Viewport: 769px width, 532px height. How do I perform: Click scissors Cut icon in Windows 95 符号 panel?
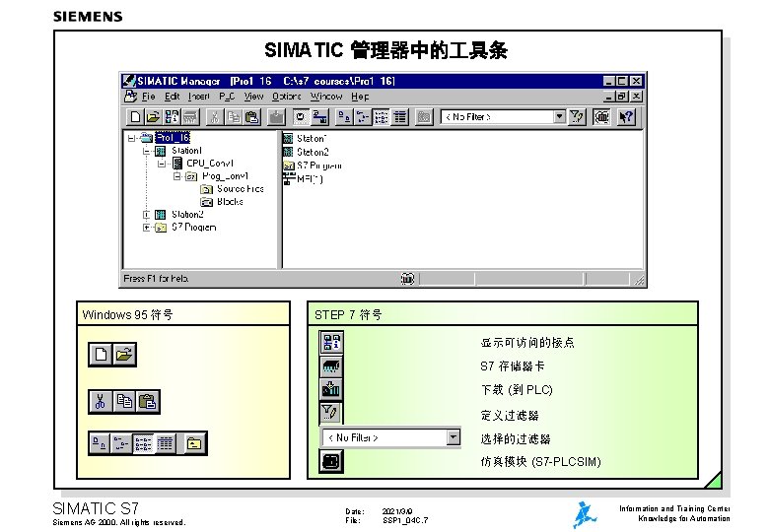click(101, 402)
